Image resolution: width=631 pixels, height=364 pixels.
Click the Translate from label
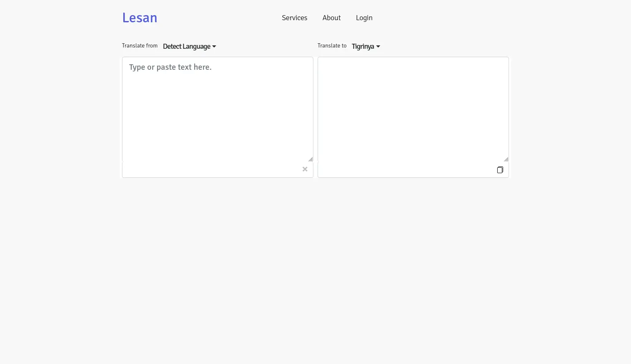click(x=140, y=46)
